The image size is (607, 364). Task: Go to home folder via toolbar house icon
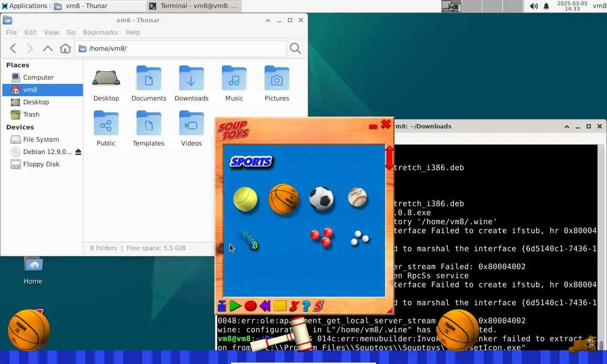pos(65,48)
